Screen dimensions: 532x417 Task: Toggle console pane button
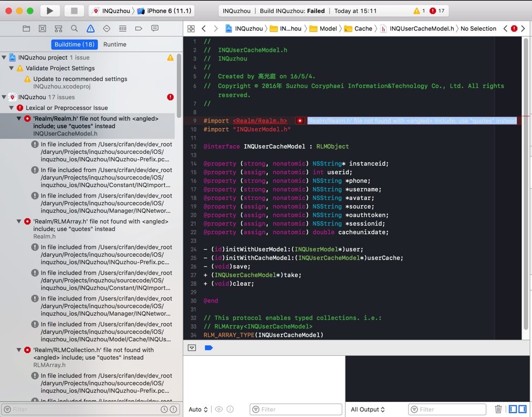coord(522,409)
